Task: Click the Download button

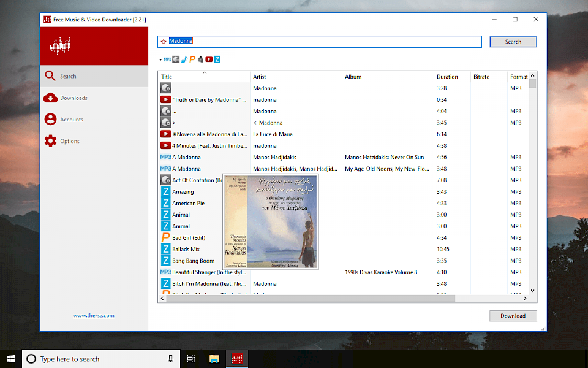Action: click(x=513, y=316)
